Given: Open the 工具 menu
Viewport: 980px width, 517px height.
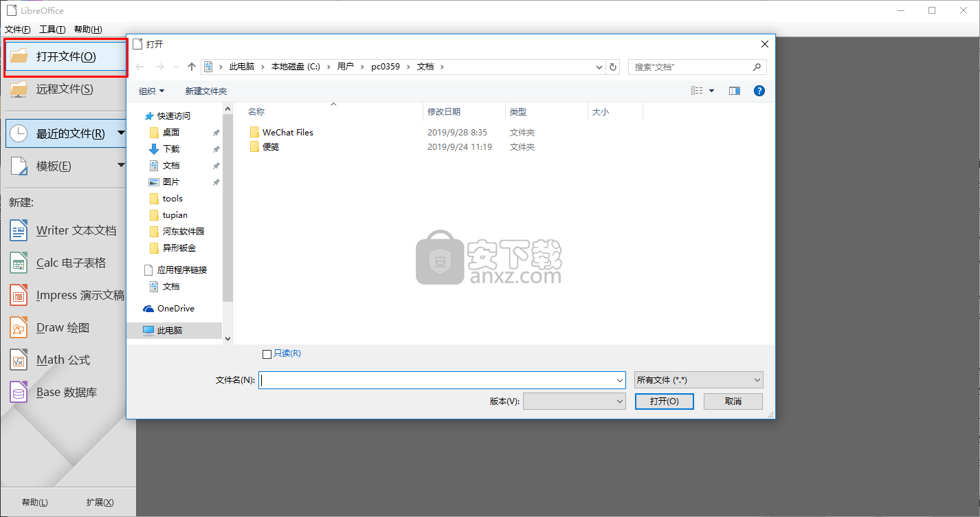Looking at the screenshot, I should tap(52, 30).
